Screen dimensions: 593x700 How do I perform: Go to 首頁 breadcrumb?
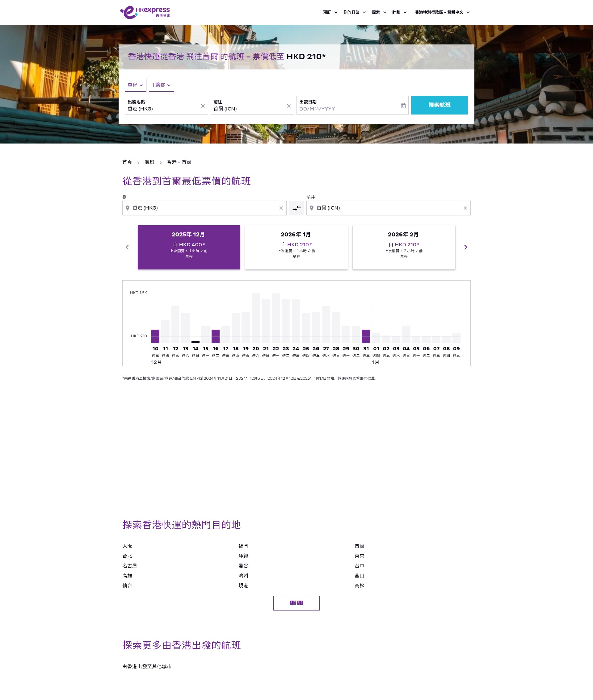tap(127, 162)
